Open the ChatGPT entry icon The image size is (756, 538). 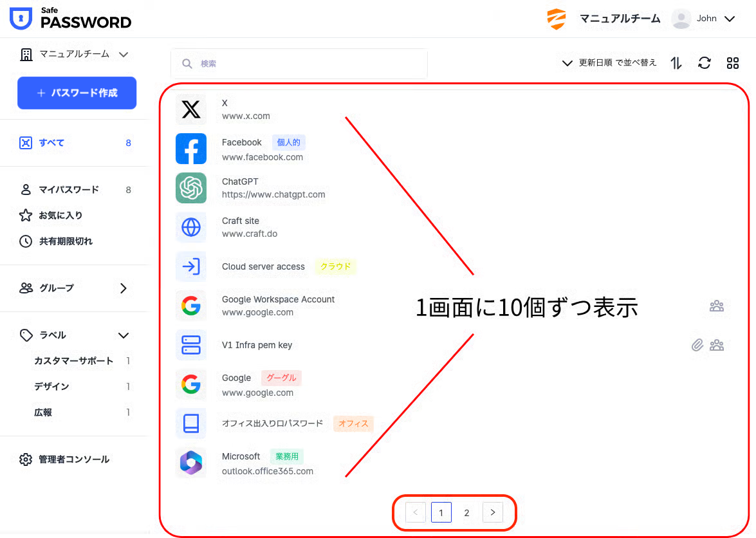[x=191, y=188]
